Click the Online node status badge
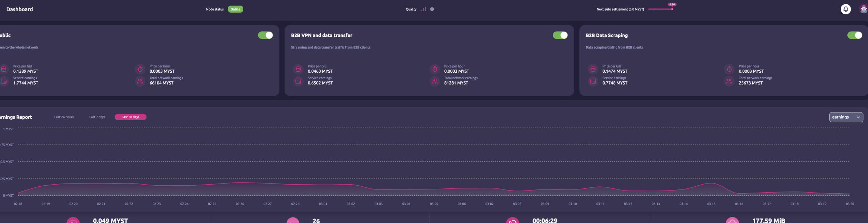 (236, 9)
